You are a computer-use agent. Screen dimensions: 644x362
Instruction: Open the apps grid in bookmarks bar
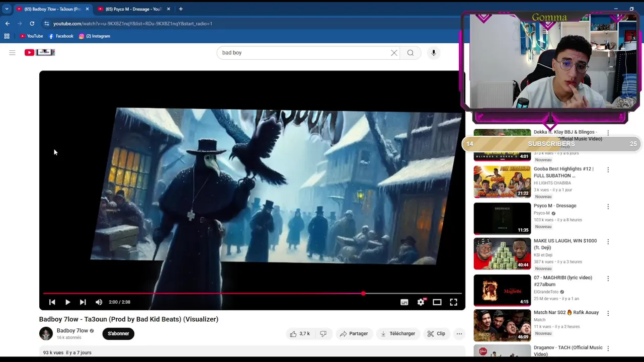[x=7, y=36]
